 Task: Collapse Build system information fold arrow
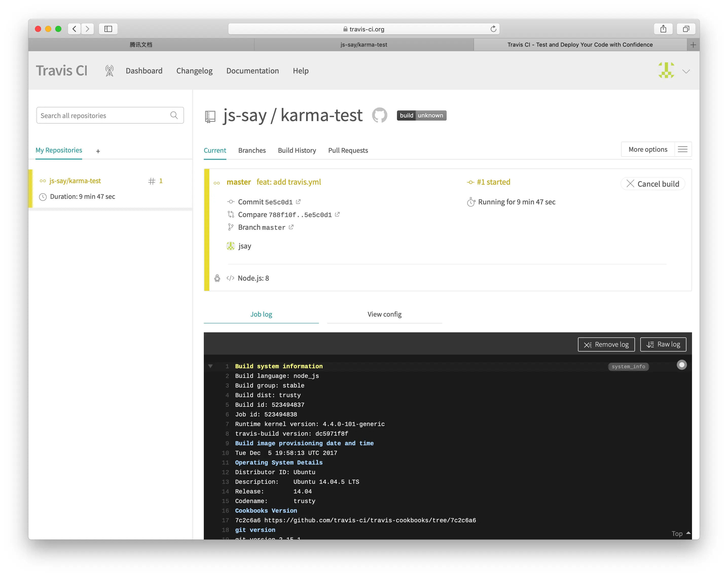[210, 366]
